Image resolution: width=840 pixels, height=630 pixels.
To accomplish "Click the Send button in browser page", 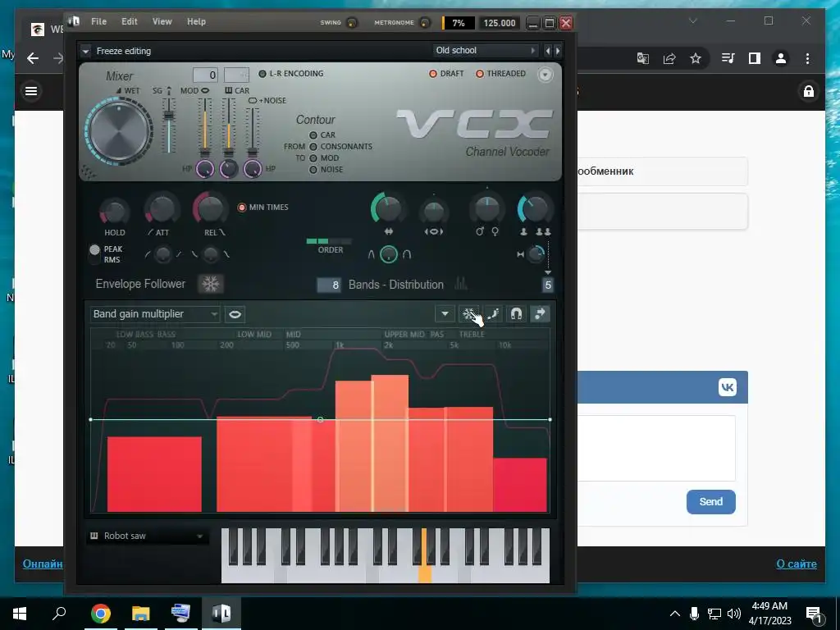I will click(711, 502).
